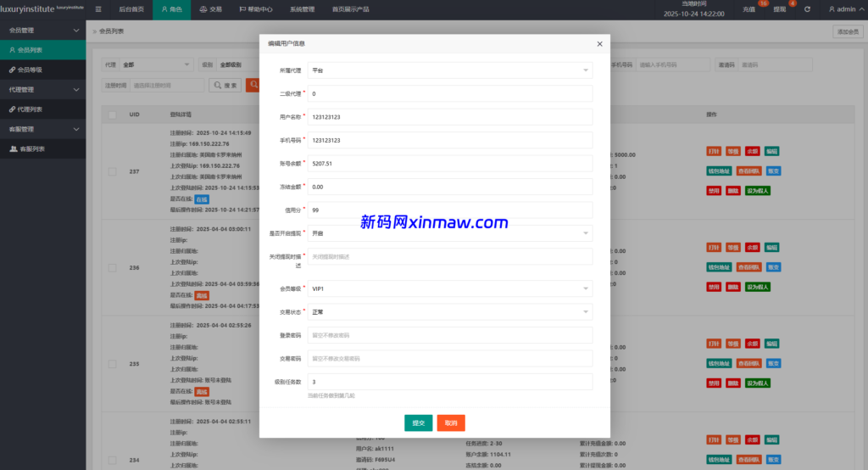868x470 pixels.
Task: Click the 邀请码 filter input
Action: click(x=775, y=64)
